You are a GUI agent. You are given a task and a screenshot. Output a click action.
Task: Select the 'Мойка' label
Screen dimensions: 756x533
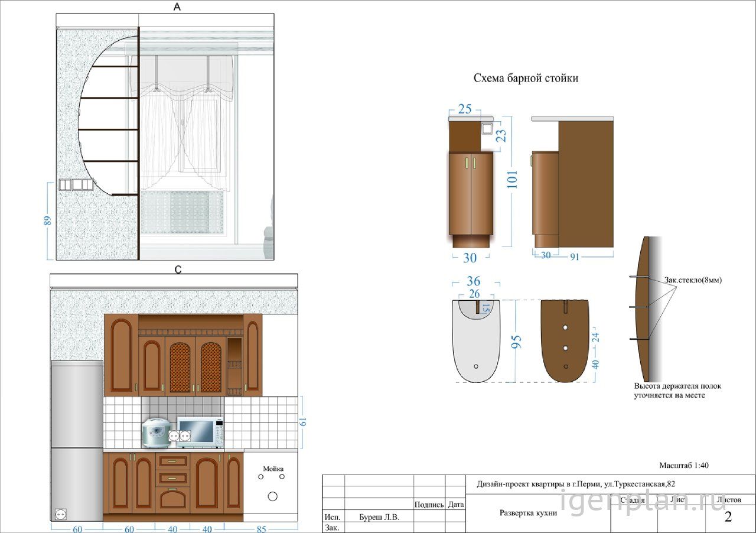tap(273, 468)
